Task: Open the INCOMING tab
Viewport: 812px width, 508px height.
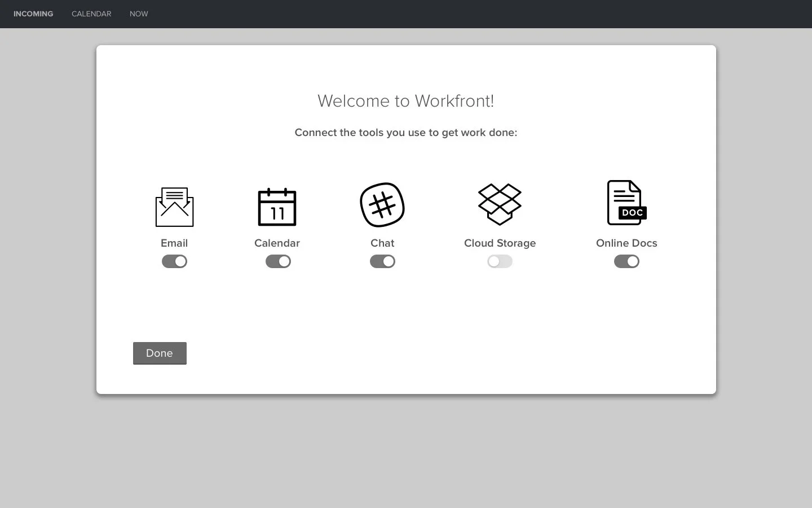Action: (x=33, y=14)
